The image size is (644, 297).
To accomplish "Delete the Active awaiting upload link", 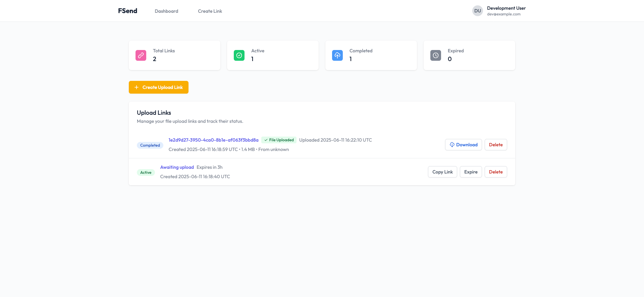I will point(496,172).
